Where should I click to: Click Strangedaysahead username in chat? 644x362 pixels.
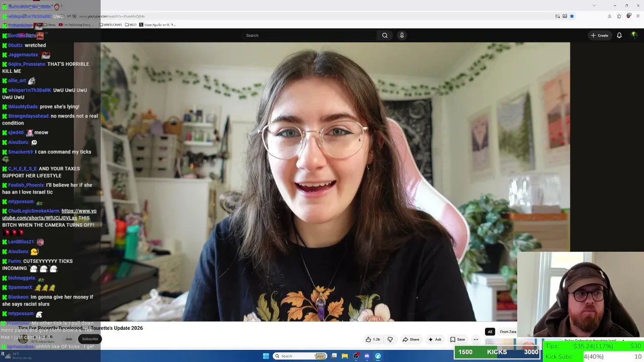(28, 116)
